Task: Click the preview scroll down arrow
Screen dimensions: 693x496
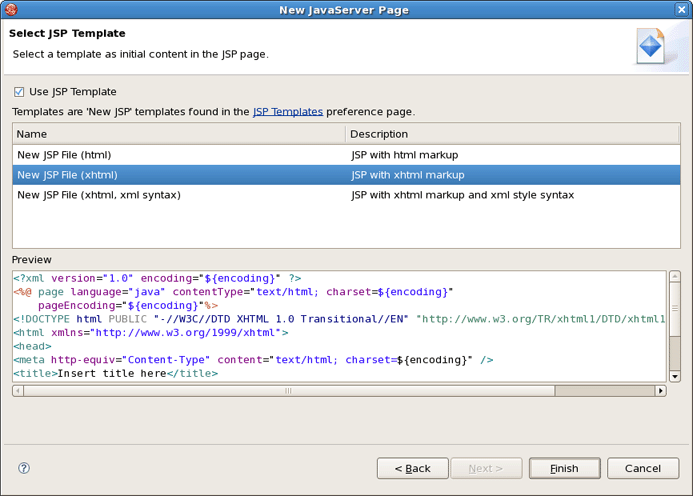Action: (x=674, y=376)
